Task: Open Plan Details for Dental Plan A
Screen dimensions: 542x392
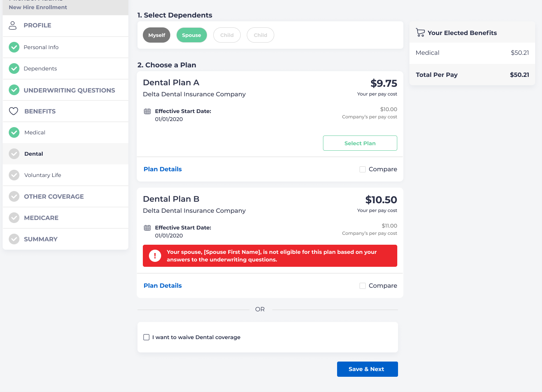Action: [163, 169]
